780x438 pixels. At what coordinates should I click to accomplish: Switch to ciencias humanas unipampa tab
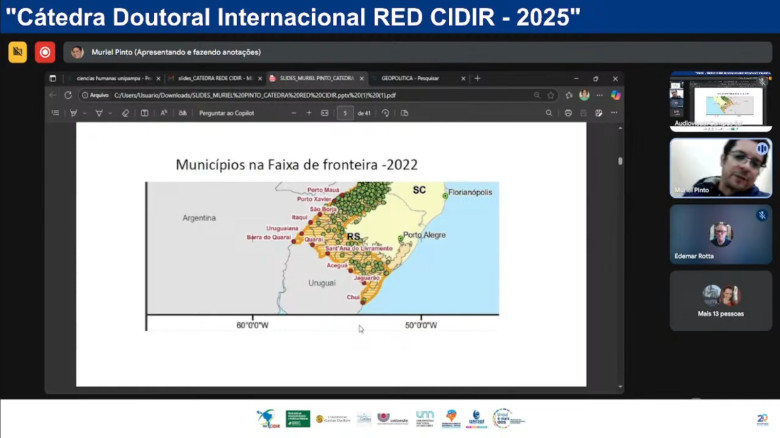pyautogui.click(x=112, y=78)
